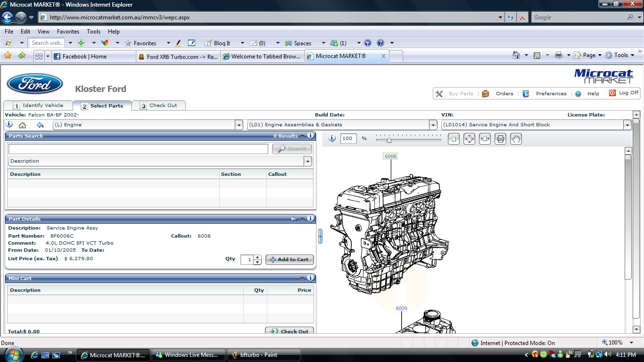The height and width of the screenshot is (362, 644).
Task: Open Mini Cart panel info icon
Action: pos(311,278)
